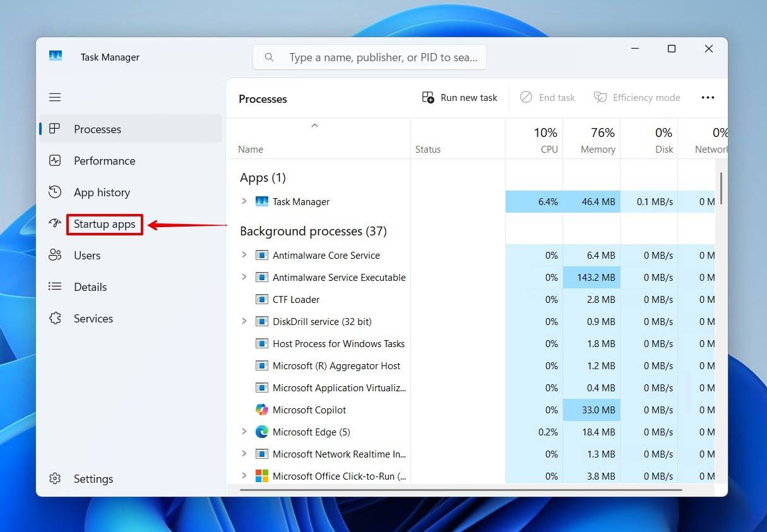Click the Services puzzle icon
The height and width of the screenshot is (532, 767).
55,318
